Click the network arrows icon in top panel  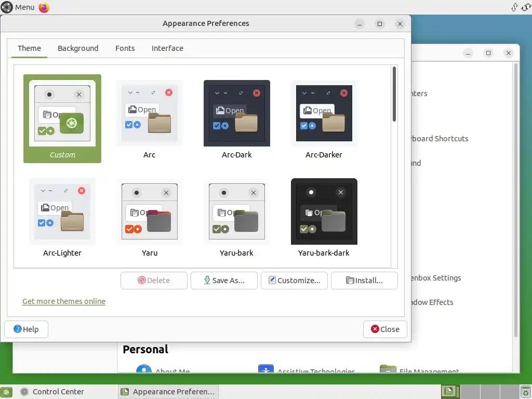point(514,7)
